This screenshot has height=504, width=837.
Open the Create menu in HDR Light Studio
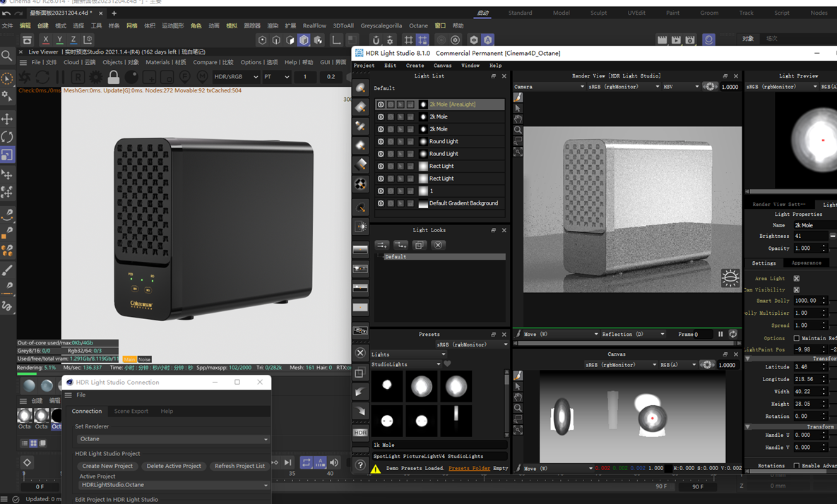point(415,66)
